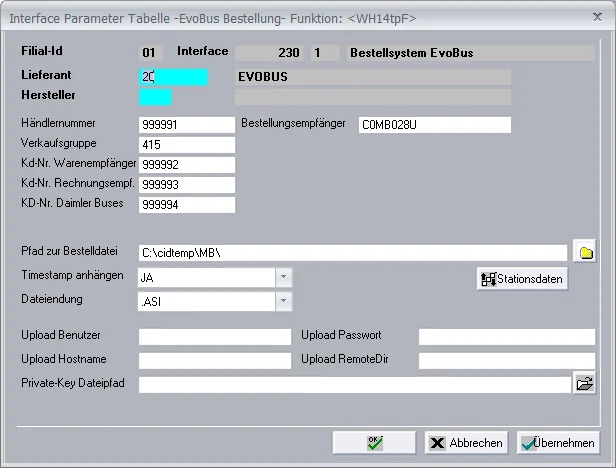The image size is (616, 468).
Task: Click the Interface number 230
Action: click(x=269, y=53)
